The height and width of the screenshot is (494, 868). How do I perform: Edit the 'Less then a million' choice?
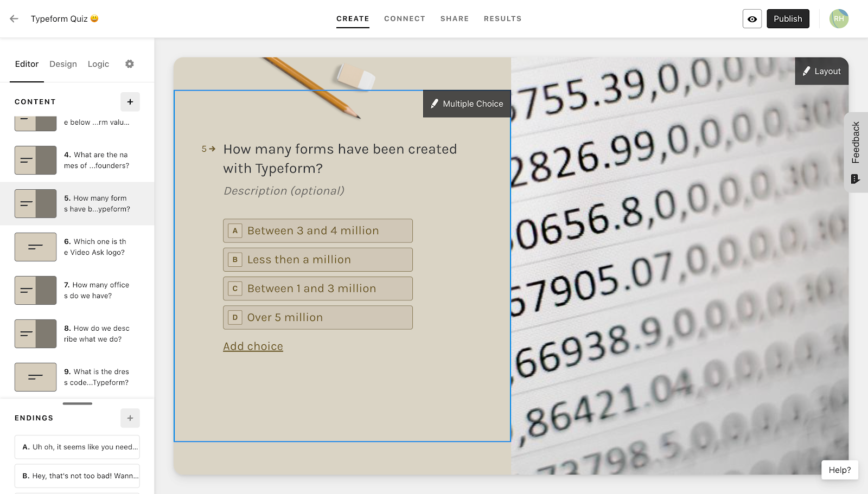click(318, 260)
